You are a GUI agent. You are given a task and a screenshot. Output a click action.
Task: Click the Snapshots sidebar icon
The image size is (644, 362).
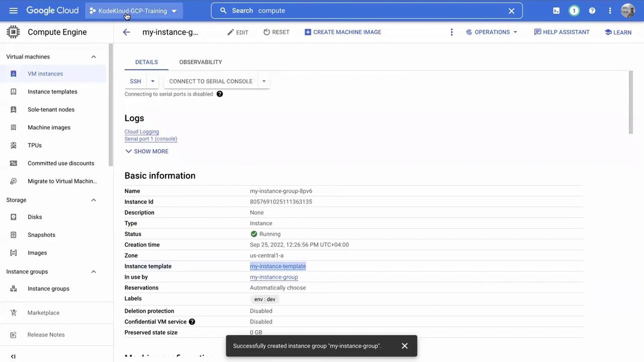coord(14,235)
